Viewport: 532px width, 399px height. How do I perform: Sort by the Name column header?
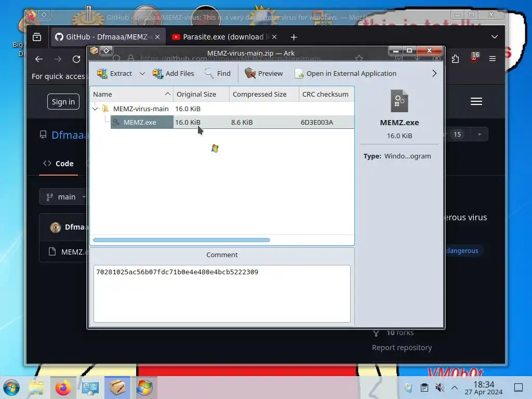(131, 95)
